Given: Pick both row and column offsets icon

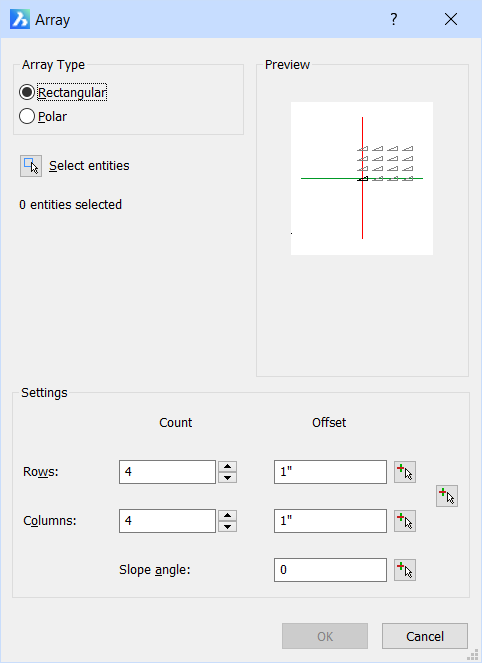Looking at the screenshot, I should (x=447, y=496).
